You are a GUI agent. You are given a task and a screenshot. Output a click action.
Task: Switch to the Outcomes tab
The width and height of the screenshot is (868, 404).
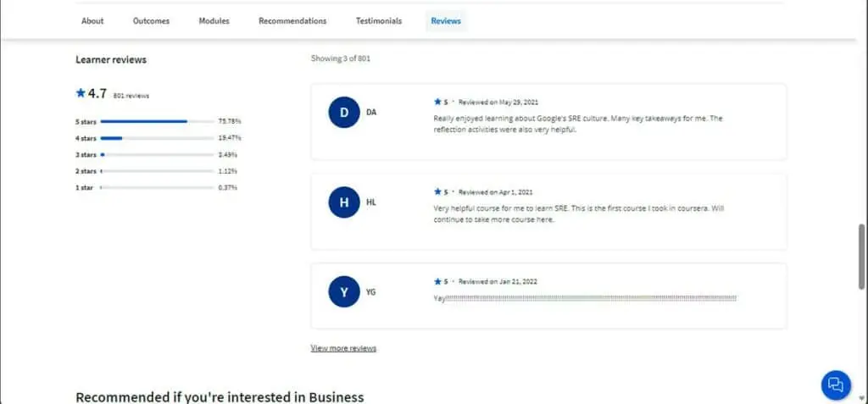tap(151, 21)
